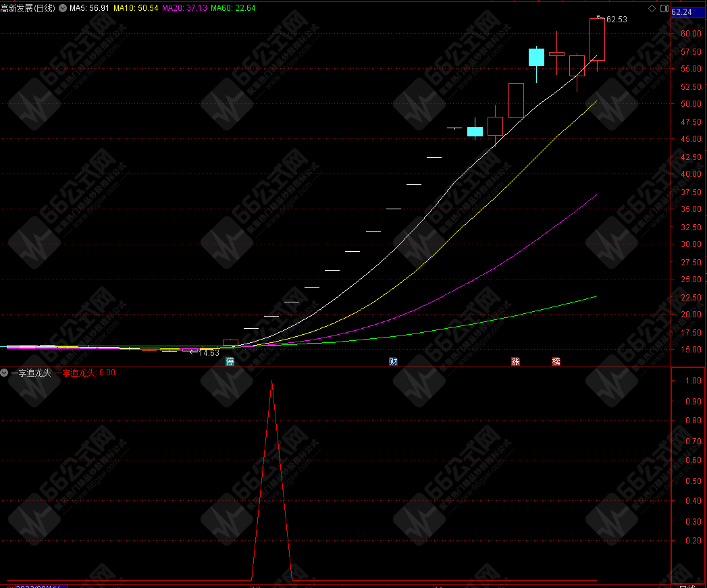Click the window layout icon beside the diamond
707x588 pixels.
pos(664,9)
